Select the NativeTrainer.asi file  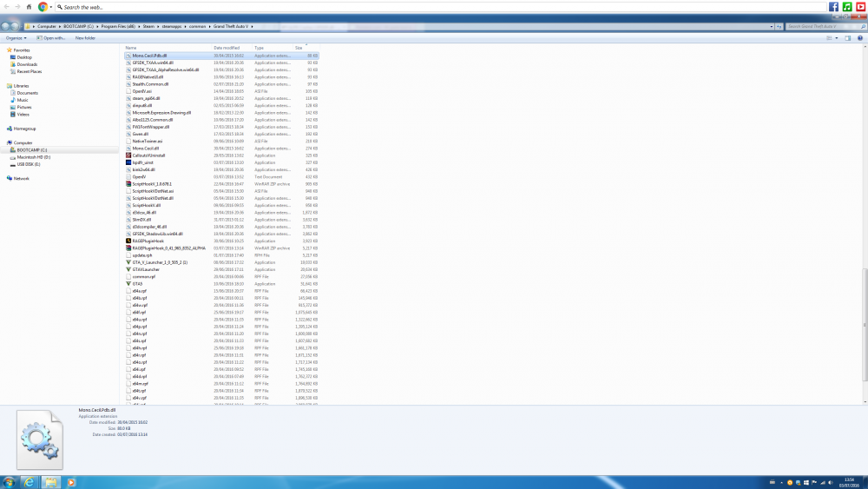(222, 142)
